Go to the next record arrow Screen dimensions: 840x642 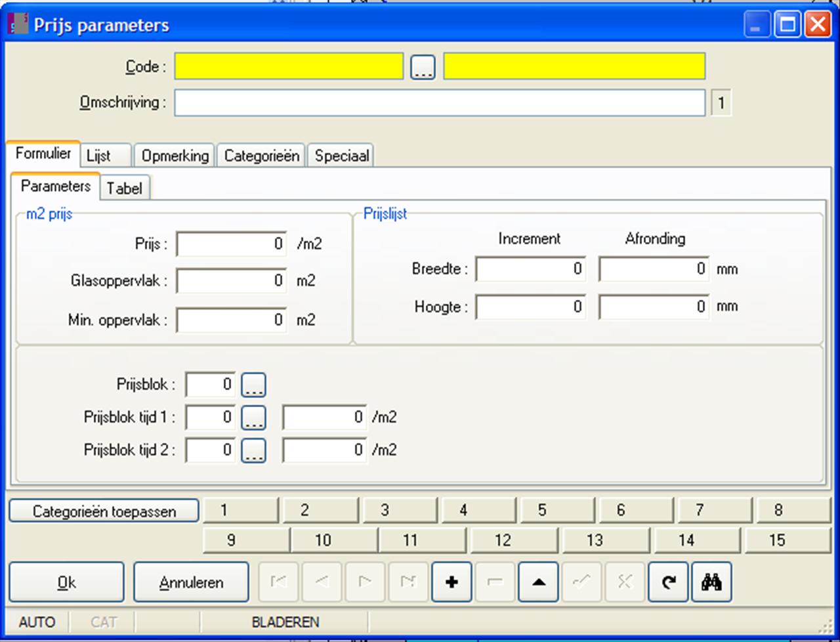(x=365, y=582)
